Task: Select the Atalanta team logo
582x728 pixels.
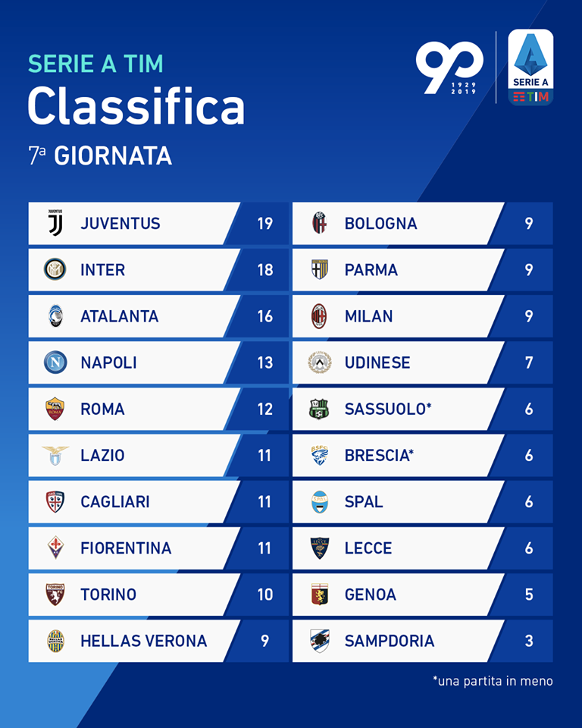Action: pos(55,315)
